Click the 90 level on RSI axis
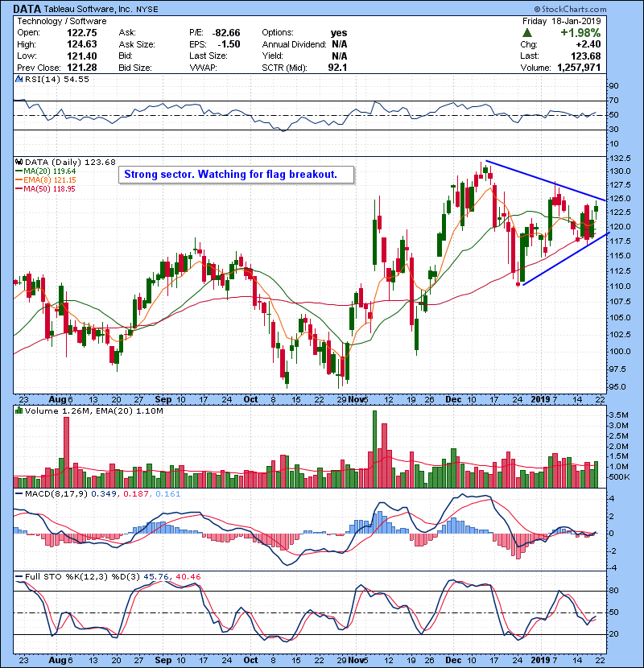Image resolution: width=644 pixels, height=668 pixels. click(x=614, y=86)
